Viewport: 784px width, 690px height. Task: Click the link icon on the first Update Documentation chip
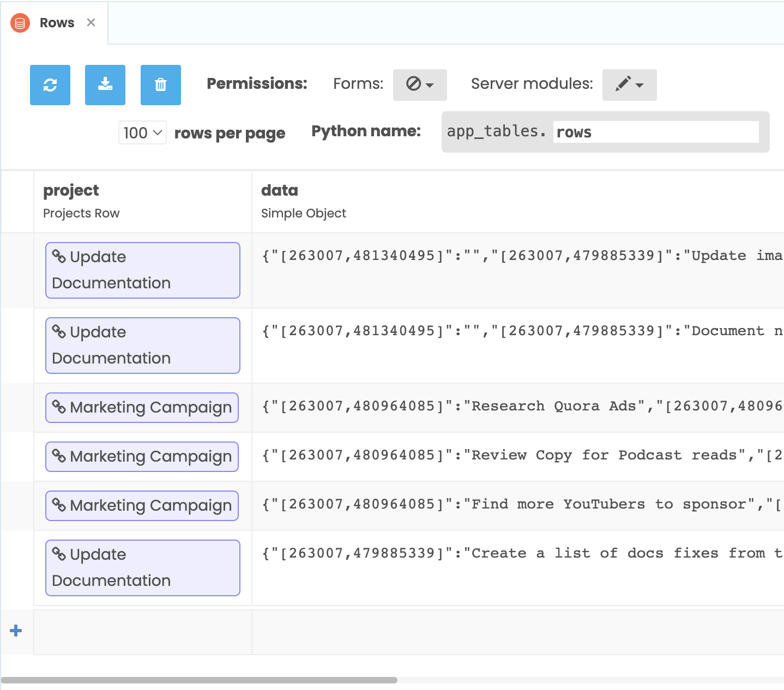[x=59, y=256]
